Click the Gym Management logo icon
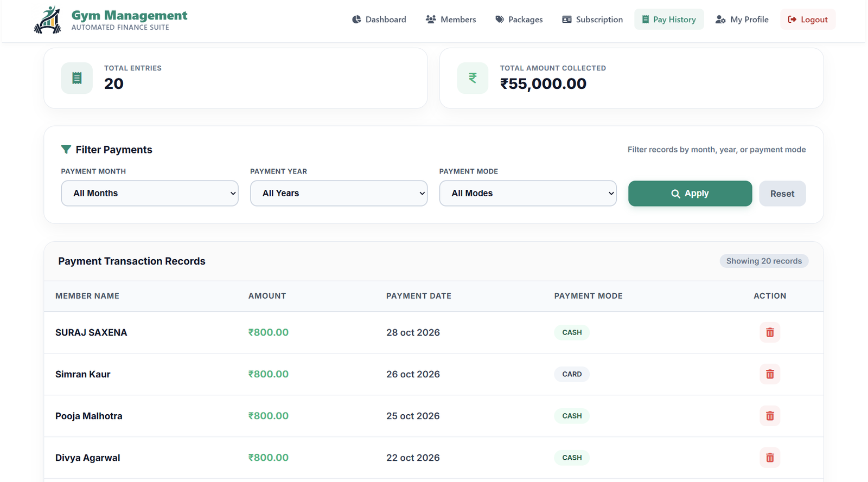The image size is (868, 482). pos(48,20)
